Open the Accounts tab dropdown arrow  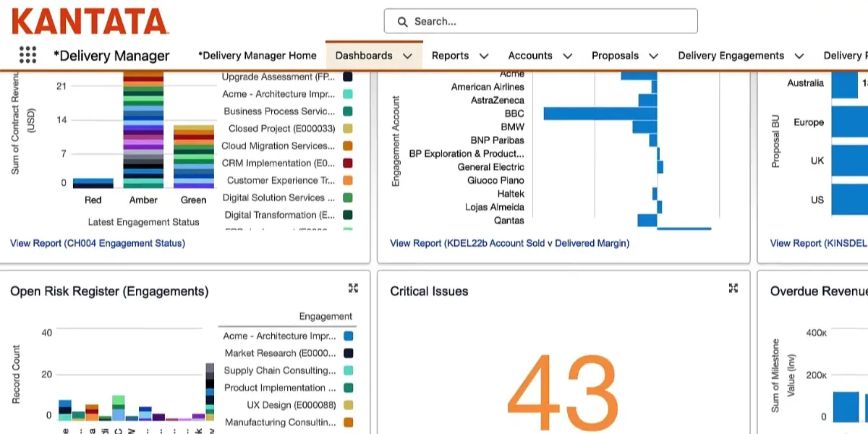pos(568,56)
